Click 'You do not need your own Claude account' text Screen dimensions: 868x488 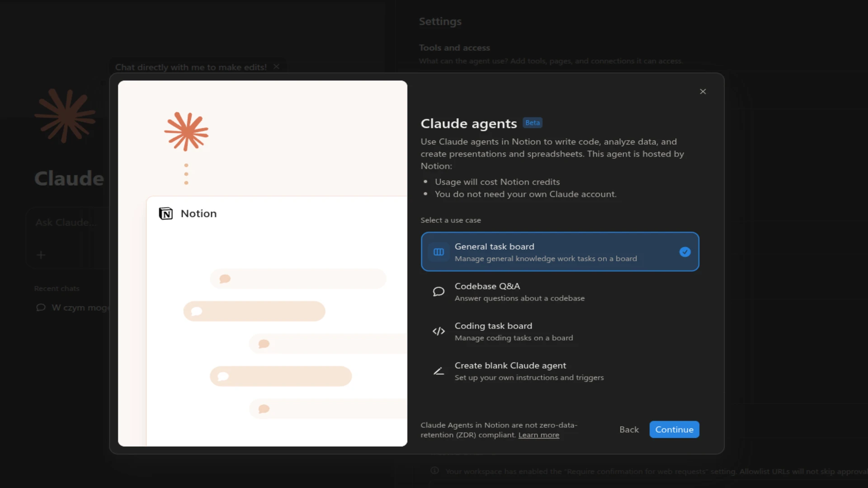coord(525,194)
